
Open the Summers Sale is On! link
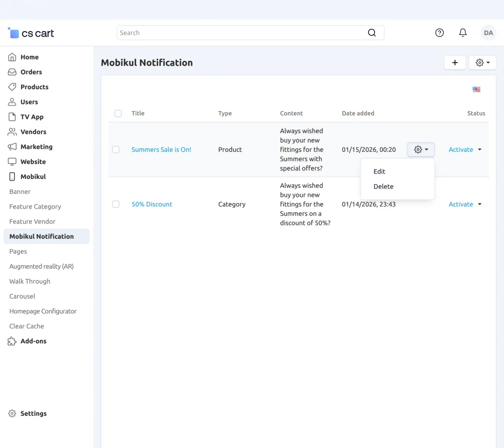point(161,150)
